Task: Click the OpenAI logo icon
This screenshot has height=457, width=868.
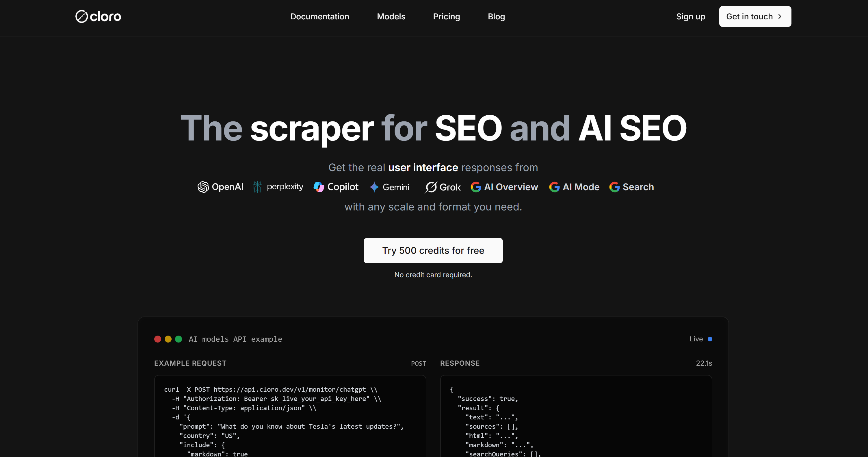Action: click(x=203, y=187)
